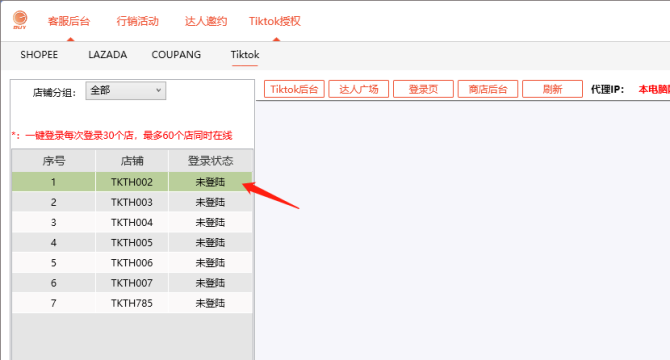
Task: Click the orange BUY logo icon
Action: pyautogui.click(x=20, y=20)
